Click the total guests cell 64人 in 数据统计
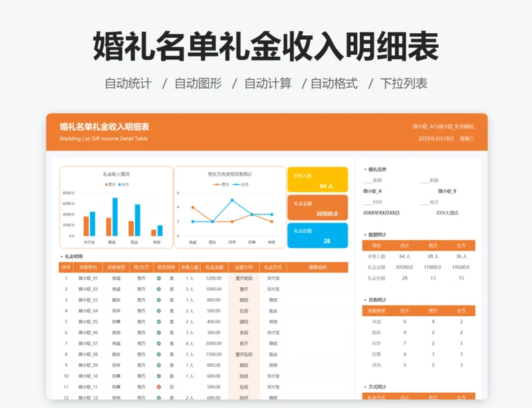This screenshot has height=408, width=532. click(405, 256)
